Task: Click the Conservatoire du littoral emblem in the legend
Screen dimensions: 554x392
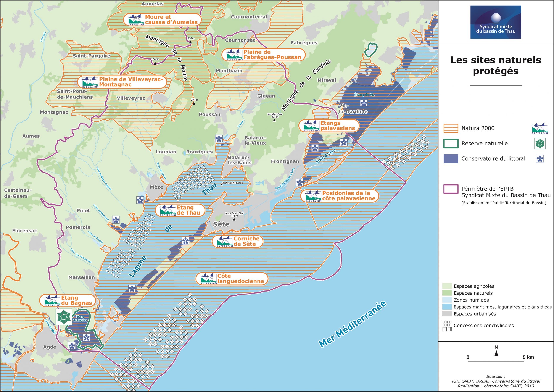Action: pos(540,159)
